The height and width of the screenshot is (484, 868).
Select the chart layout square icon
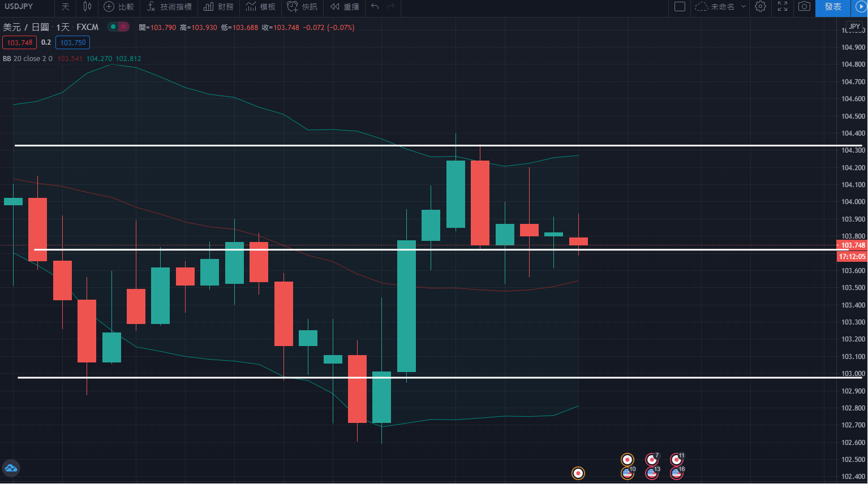680,7
